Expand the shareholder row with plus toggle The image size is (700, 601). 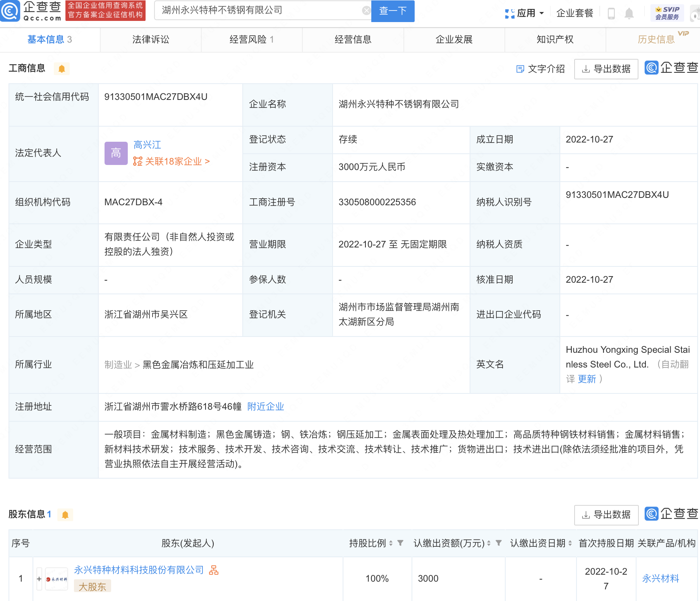[39, 579]
